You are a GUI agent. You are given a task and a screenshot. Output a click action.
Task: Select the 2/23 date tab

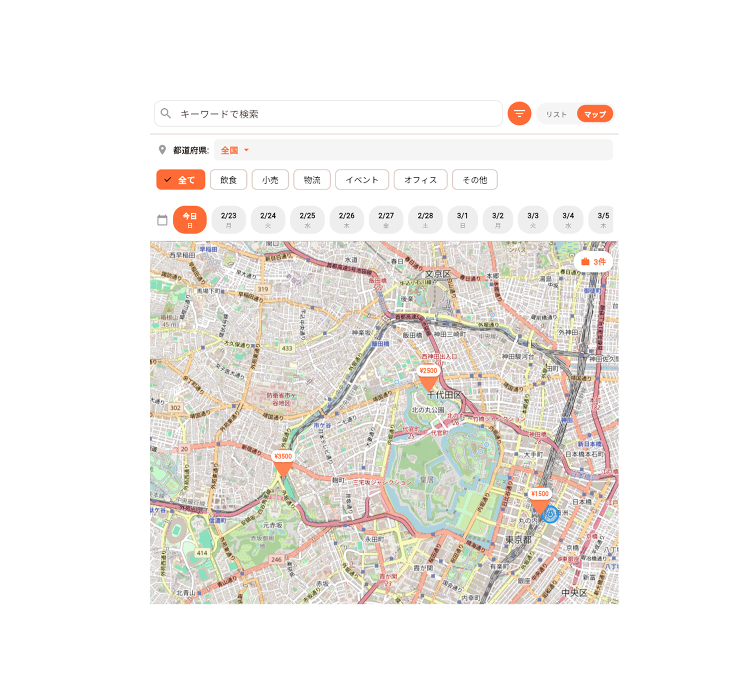tap(229, 220)
